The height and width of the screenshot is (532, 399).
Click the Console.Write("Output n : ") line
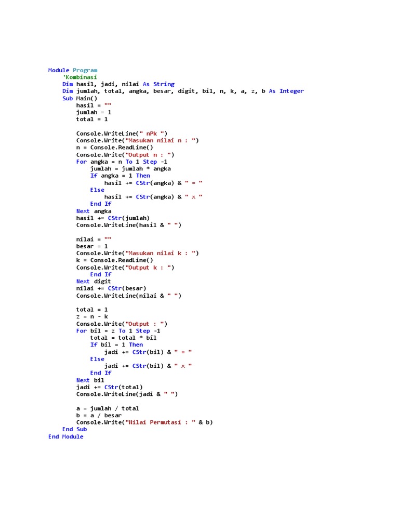tap(125, 155)
